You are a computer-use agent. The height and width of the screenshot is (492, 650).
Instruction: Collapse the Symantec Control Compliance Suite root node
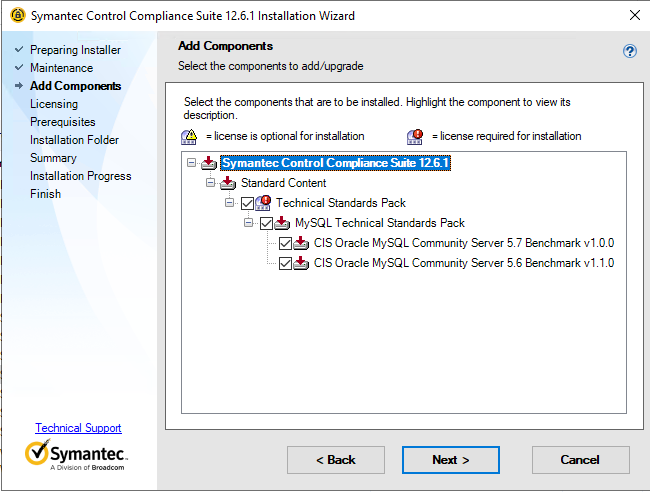192,163
